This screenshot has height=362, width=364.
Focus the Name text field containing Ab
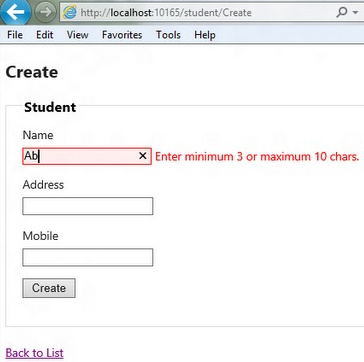pos(87,156)
